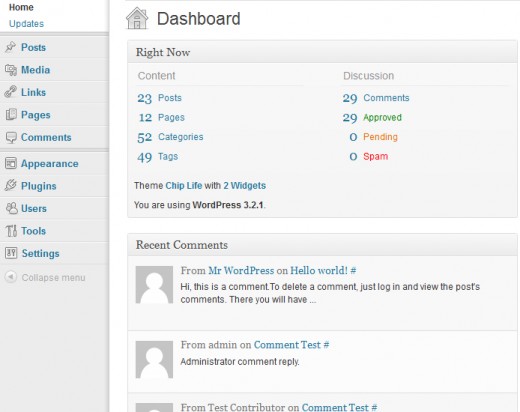Click 'Administrator comment reply.' text
This screenshot has height=412, width=520.
click(x=240, y=362)
